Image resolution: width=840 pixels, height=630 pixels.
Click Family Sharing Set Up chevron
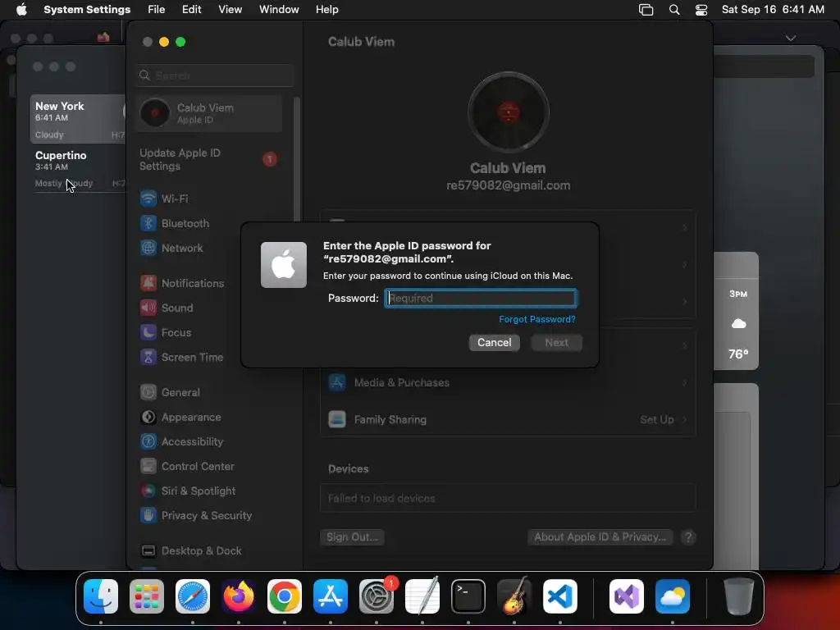pyautogui.click(x=685, y=419)
